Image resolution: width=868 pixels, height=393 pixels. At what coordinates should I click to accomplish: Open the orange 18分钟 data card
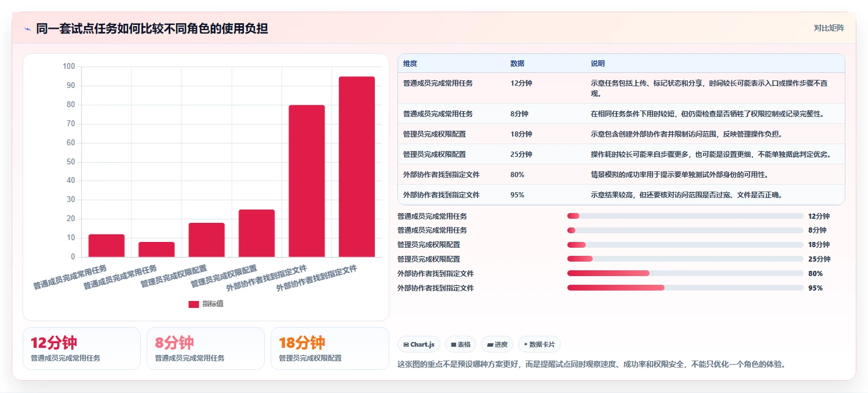point(330,348)
